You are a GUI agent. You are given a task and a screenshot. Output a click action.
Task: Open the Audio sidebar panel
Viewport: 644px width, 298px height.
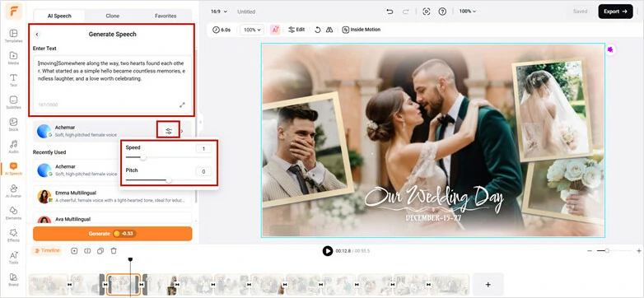click(x=13, y=147)
